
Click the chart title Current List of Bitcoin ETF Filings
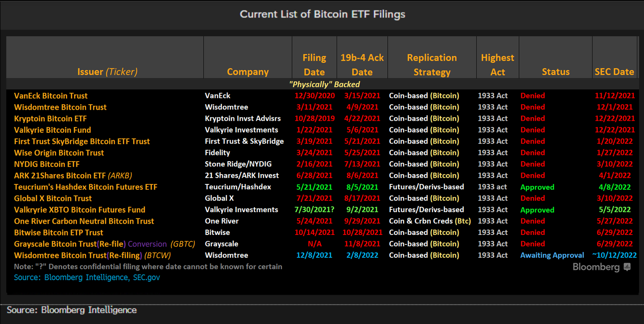pyautogui.click(x=322, y=14)
